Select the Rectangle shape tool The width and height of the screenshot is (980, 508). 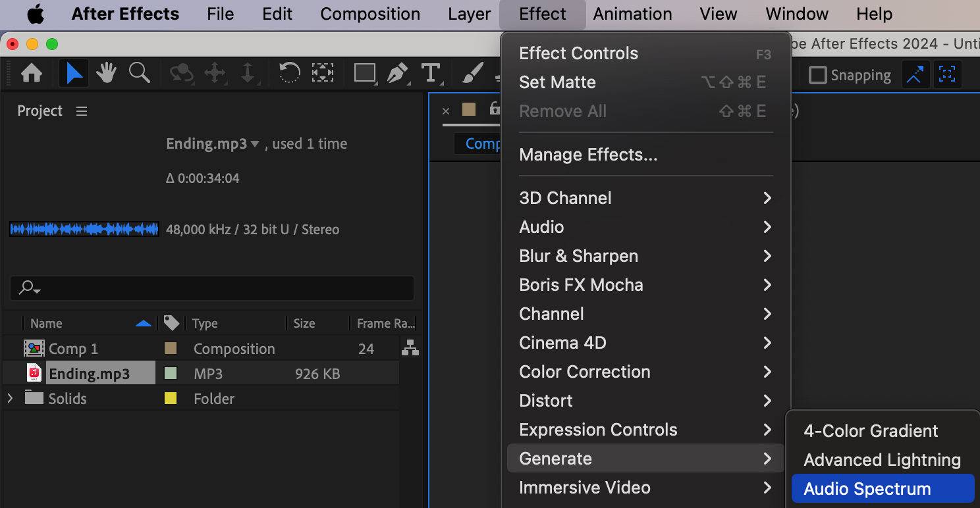coord(364,73)
